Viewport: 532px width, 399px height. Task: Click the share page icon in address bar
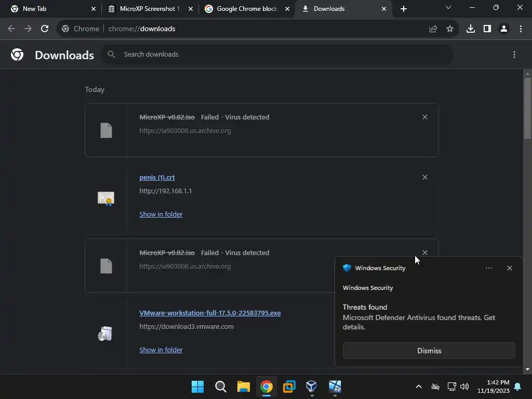coord(433,29)
